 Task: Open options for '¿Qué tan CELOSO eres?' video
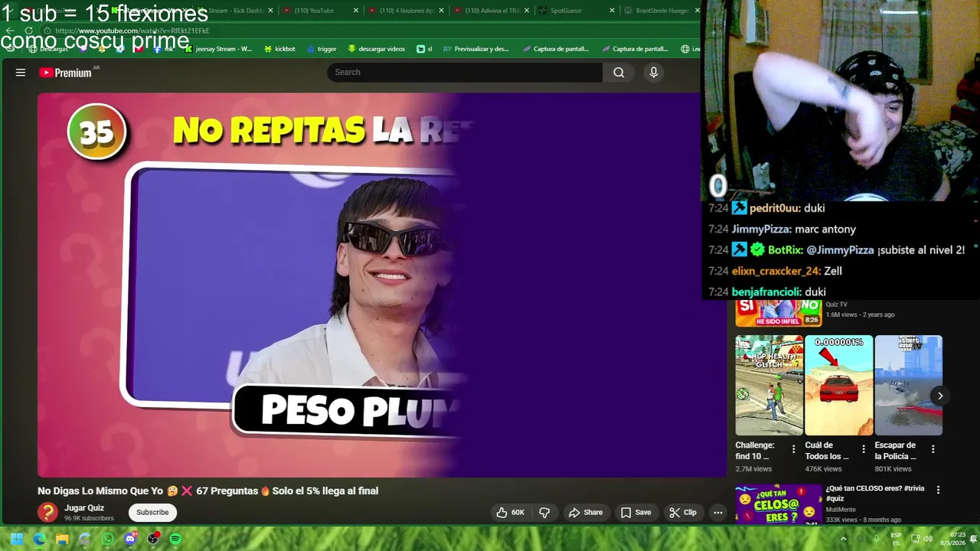click(938, 490)
